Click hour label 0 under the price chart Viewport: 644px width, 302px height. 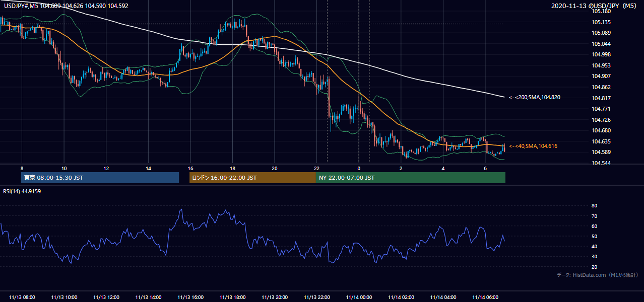click(359, 168)
